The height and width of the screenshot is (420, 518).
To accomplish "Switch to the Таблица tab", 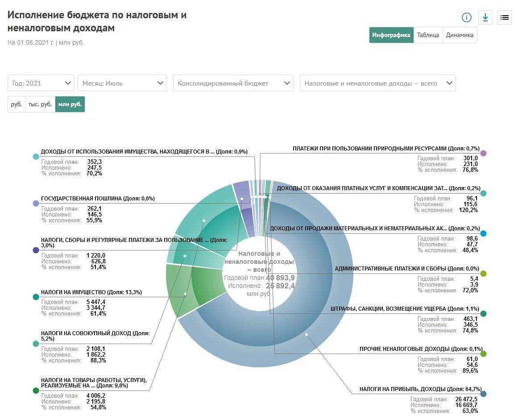I will (427, 35).
